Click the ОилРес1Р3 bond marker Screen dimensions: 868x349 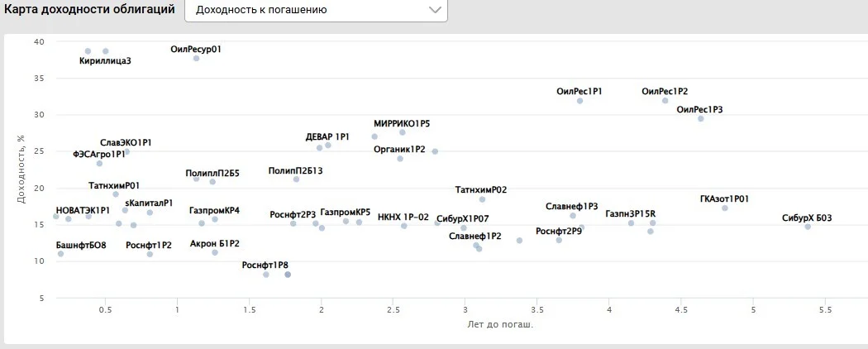[700, 118]
